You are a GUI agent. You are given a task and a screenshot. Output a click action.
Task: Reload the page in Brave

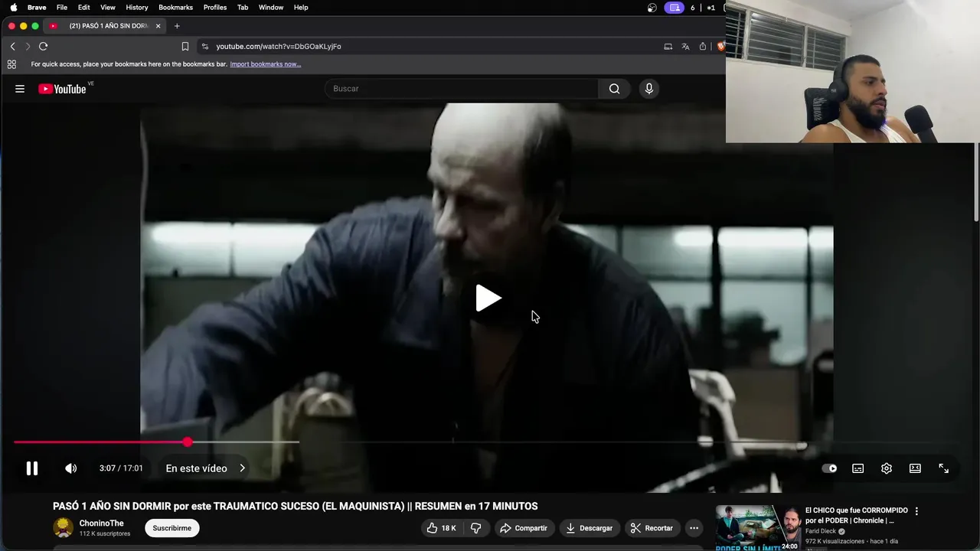44,47
